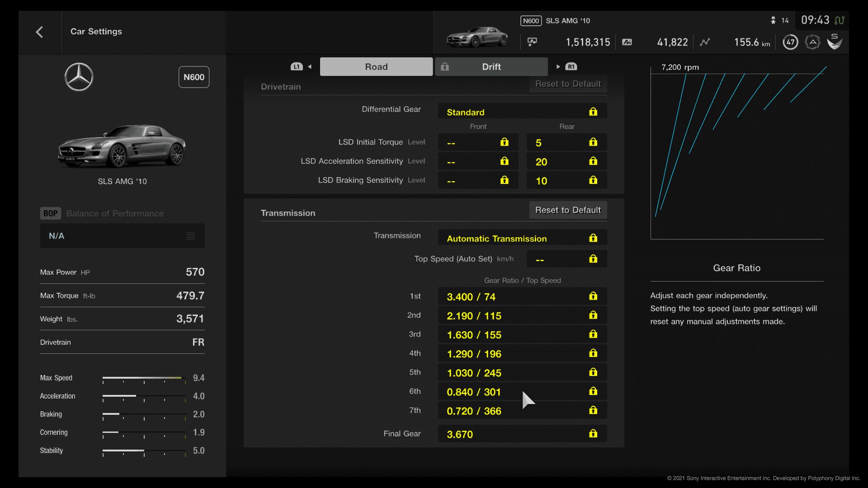Click the R1 shoulder button icon
The height and width of the screenshot is (488, 868).
tap(571, 67)
